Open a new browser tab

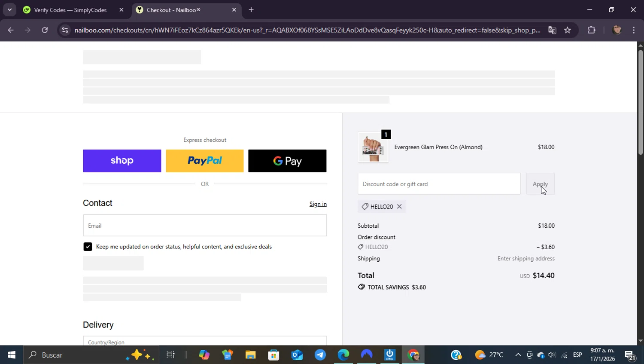pos(251,10)
